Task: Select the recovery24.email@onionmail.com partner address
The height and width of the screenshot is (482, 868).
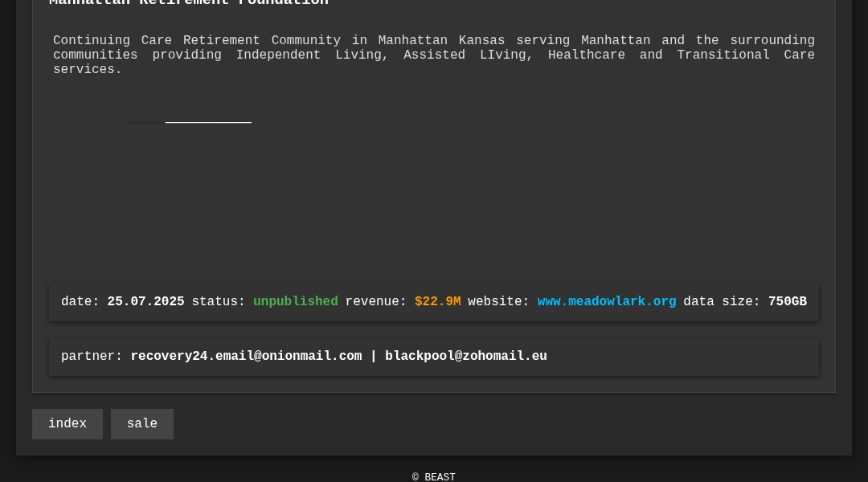Action: tap(247, 356)
